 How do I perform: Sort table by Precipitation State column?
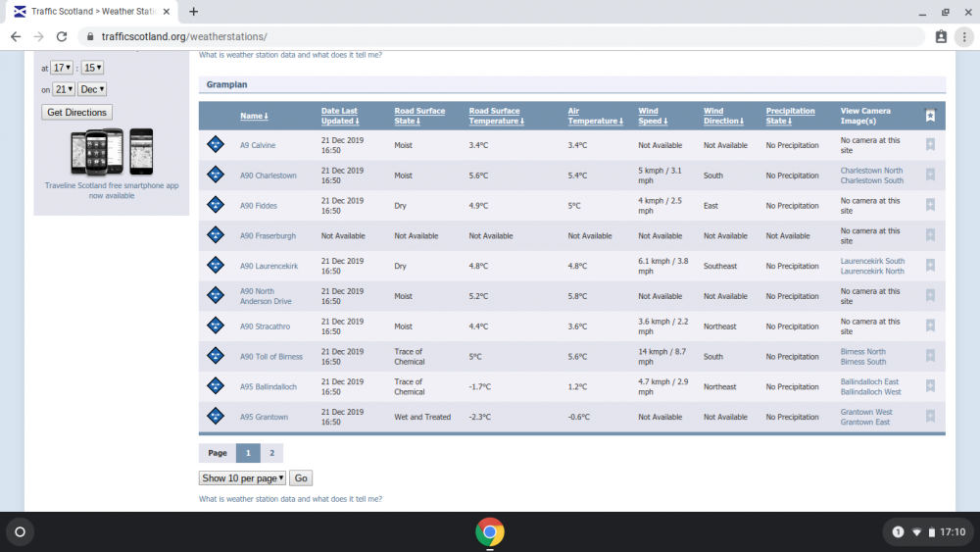coord(790,116)
